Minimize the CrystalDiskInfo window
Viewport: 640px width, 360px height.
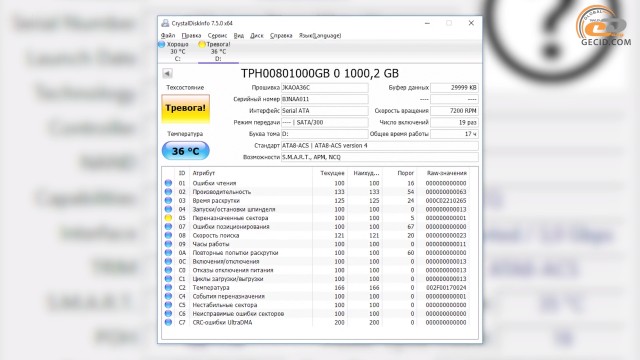click(x=427, y=23)
